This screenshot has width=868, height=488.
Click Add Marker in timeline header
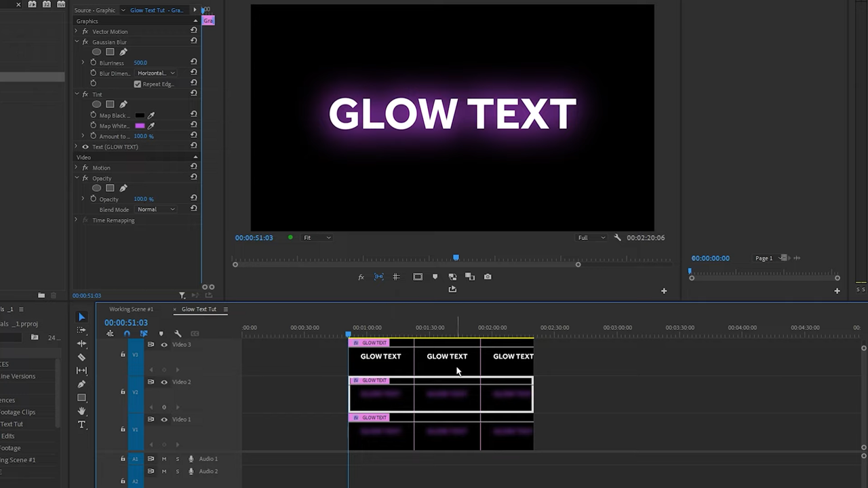click(161, 334)
